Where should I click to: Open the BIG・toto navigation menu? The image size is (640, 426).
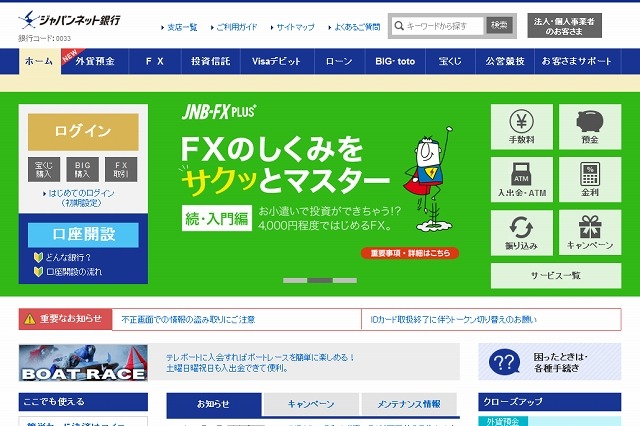(395, 61)
